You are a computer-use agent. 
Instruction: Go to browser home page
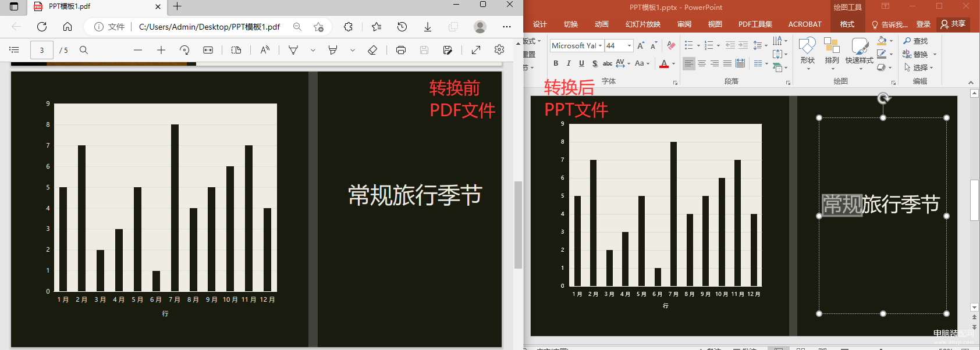coord(68,27)
